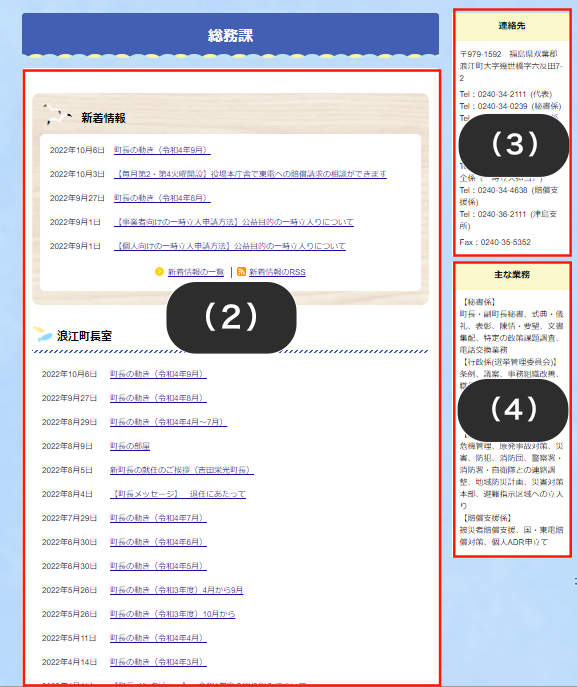Open the 事業者向けの一時立入申請方法 link
Screen dimensions: 577x687
(234, 222)
